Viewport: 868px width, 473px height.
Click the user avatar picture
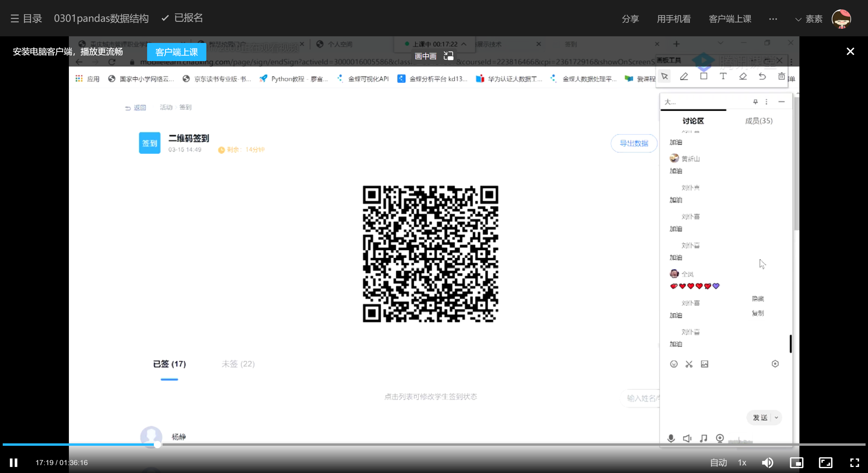[841, 18]
